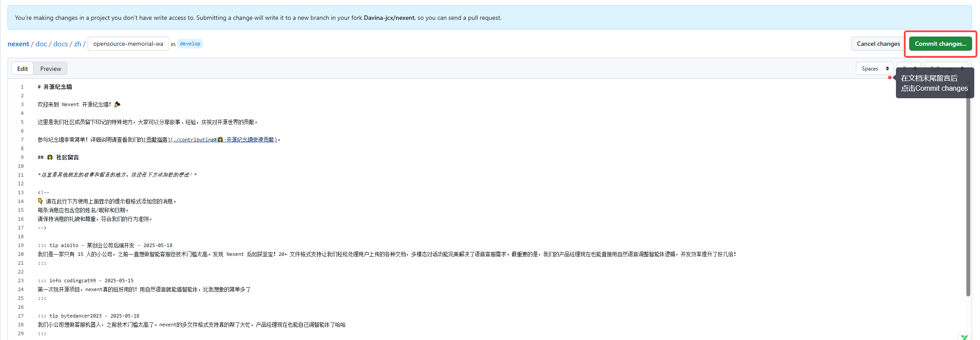Switch to the Preview tab

51,69
